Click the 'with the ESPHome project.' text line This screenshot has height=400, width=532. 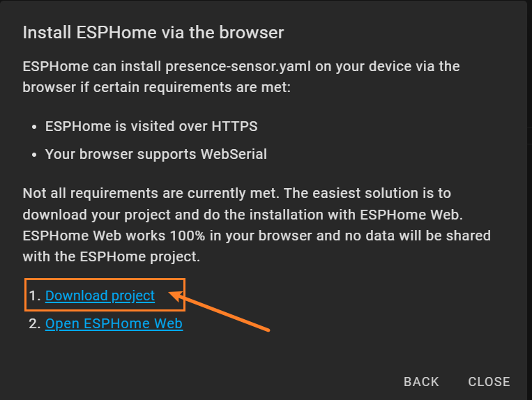pos(112,257)
